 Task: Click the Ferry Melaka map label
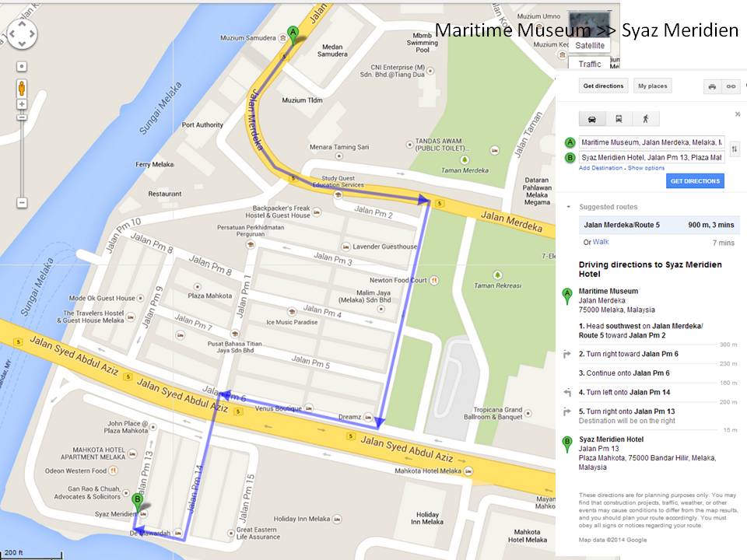pos(154,164)
